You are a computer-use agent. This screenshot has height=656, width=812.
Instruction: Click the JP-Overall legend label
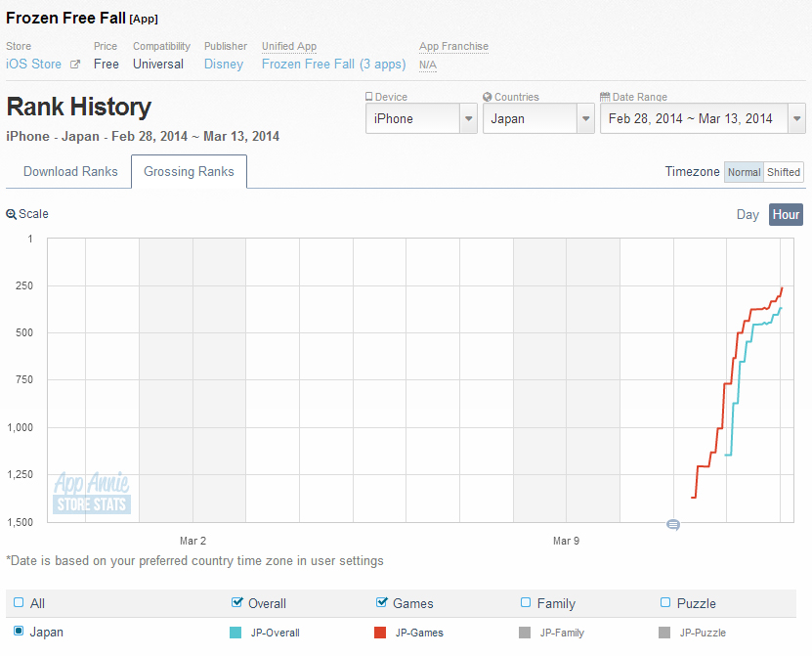tap(275, 633)
